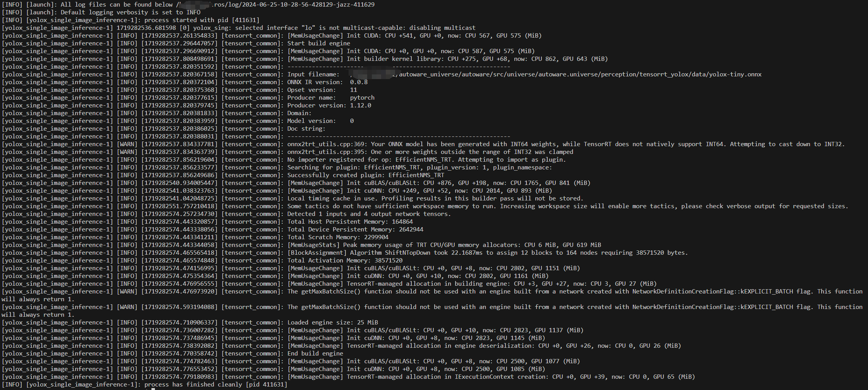Click 'process started with pid [411631]' line
Viewport: 868px width, 390px height.
[131, 20]
